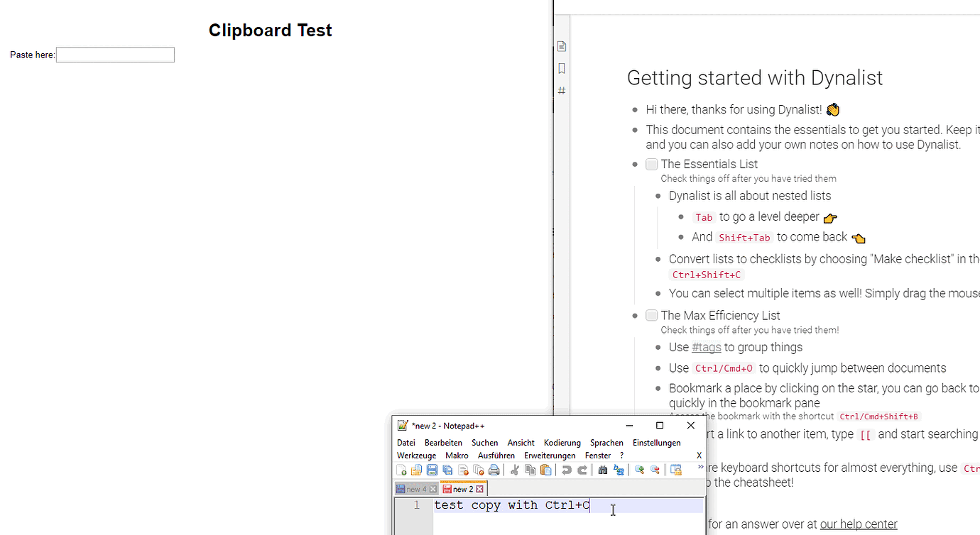Open our help center link
This screenshot has width=980, height=535.
[859, 524]
